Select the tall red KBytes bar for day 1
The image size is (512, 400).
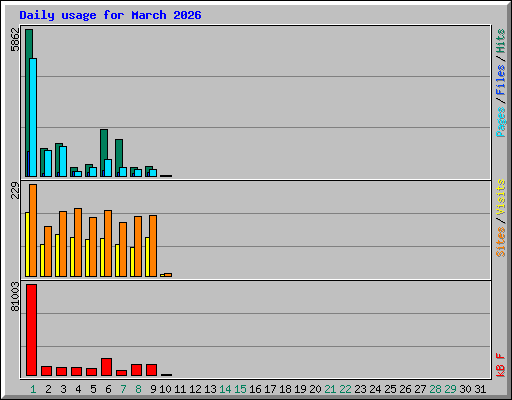(x=31, y=330)
